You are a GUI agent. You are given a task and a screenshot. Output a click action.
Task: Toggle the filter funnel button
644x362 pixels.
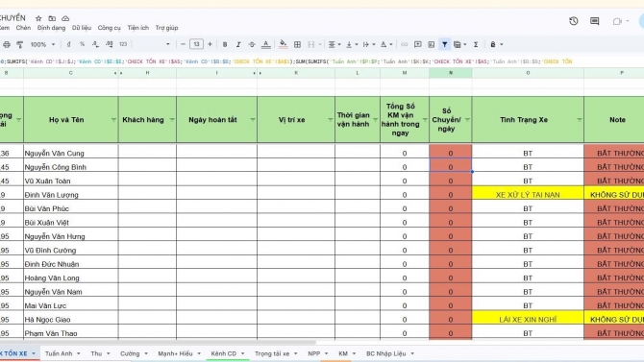444,44
